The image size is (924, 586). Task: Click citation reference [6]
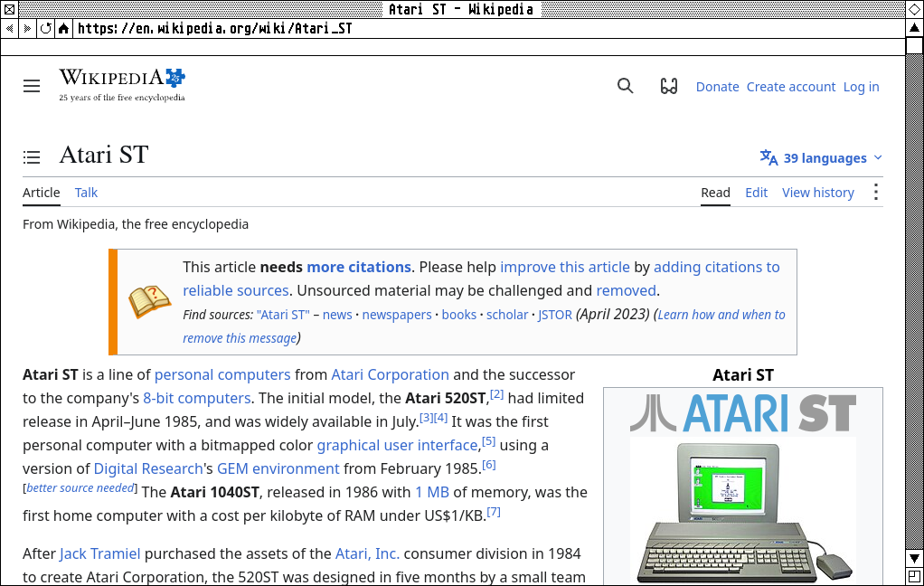click(x=488, y=465)
